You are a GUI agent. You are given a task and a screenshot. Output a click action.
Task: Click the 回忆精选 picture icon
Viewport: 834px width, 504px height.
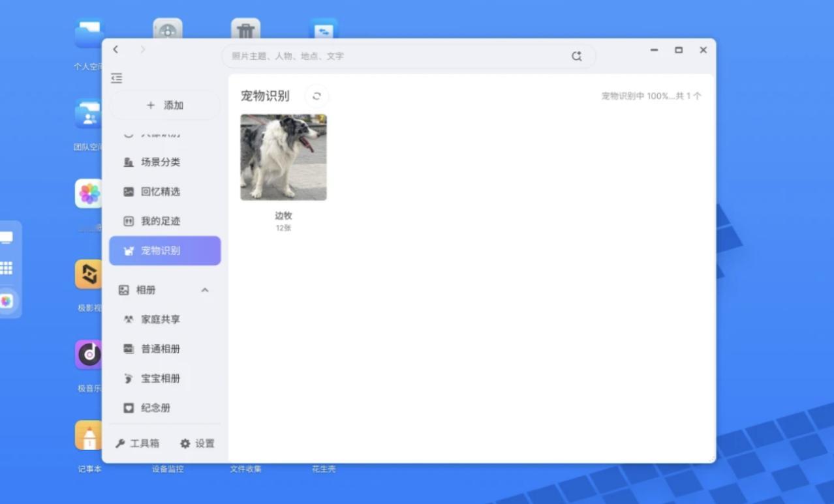coord(129,192)
